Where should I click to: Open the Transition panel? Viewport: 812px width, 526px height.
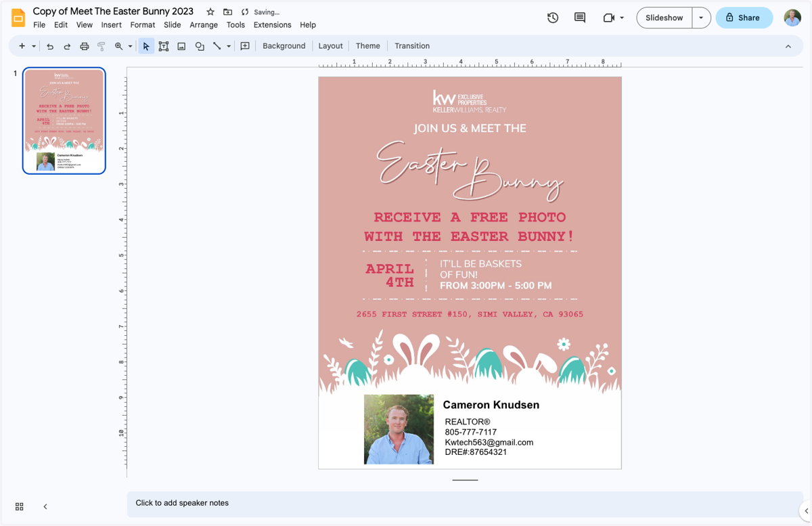[412, 46]
